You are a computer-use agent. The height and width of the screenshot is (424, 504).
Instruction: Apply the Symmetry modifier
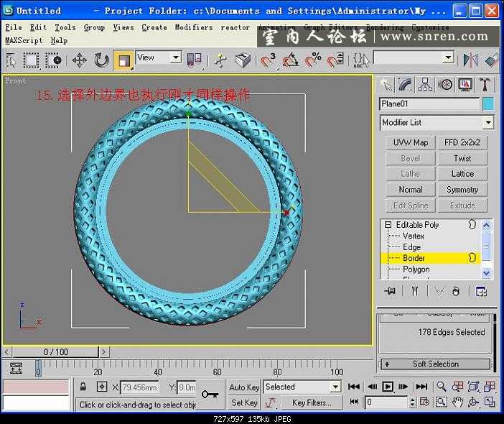pyautogui.click(x=462, y=190)
